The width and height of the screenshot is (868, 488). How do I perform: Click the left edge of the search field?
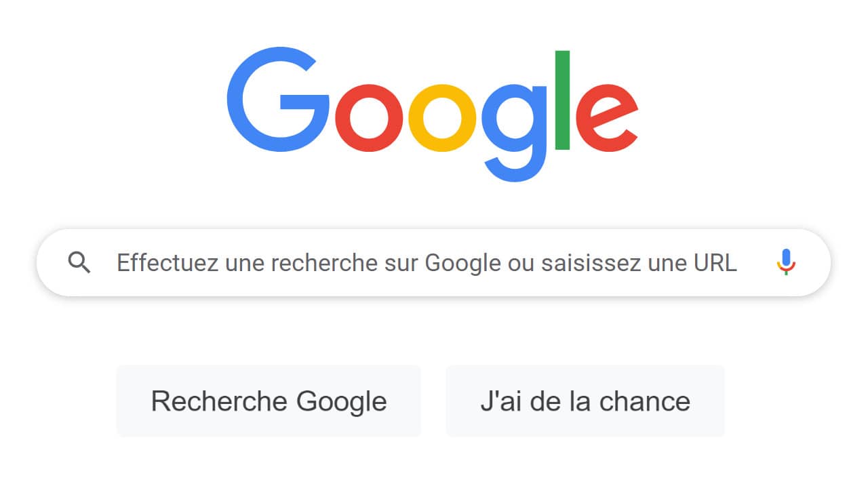coord(47,263)
